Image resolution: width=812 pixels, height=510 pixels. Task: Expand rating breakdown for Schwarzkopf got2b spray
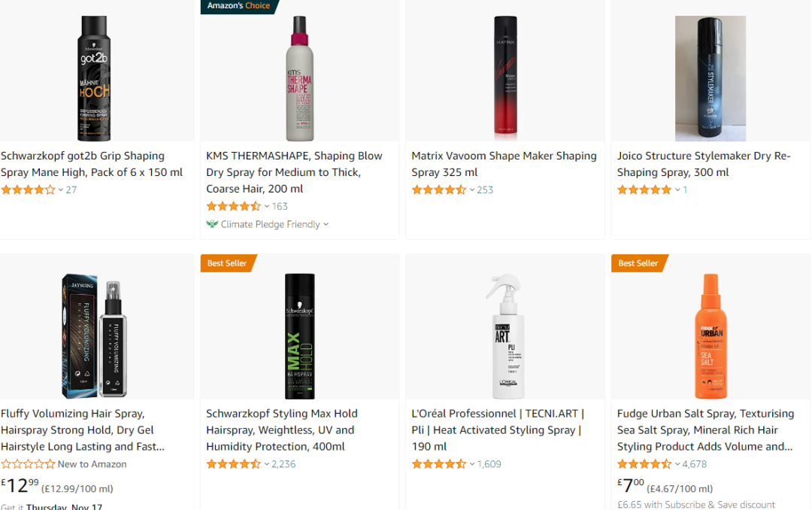click(61, 190)
